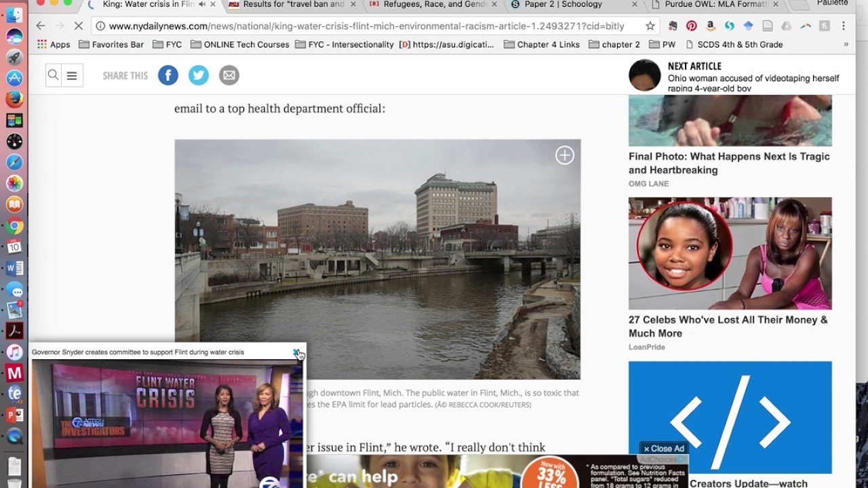Open Finder from the dock
This screenshot has height=488, width=868.
tap(14, 15)
